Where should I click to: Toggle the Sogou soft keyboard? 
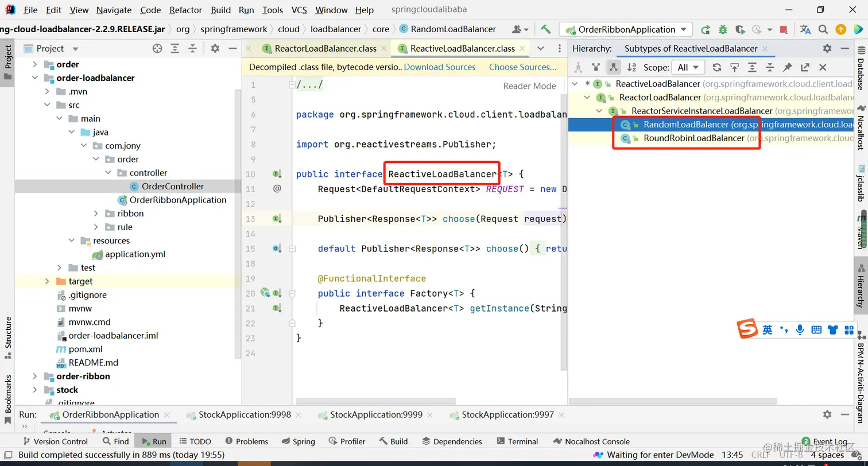coord(816,330)
